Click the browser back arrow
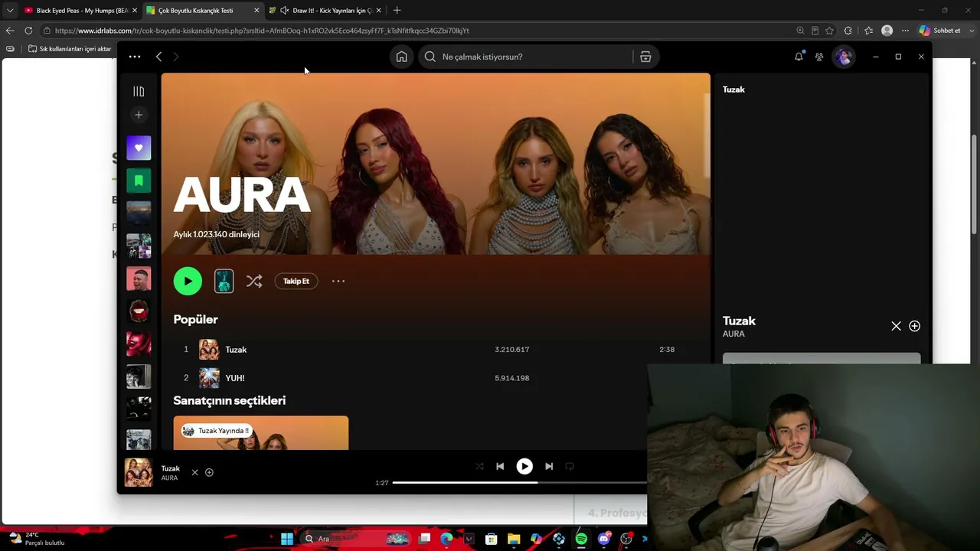 pyautogui.click(x=10, y=31)
